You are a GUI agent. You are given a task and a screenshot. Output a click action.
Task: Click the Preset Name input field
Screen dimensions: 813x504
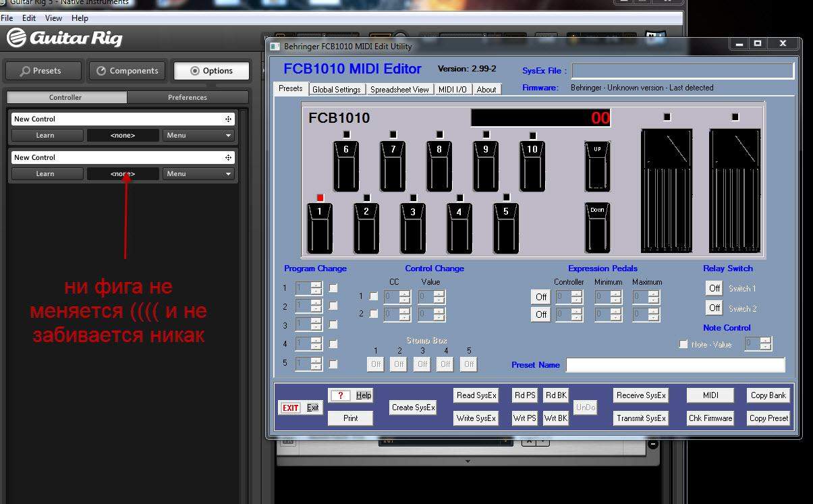[x=675, y=365]
